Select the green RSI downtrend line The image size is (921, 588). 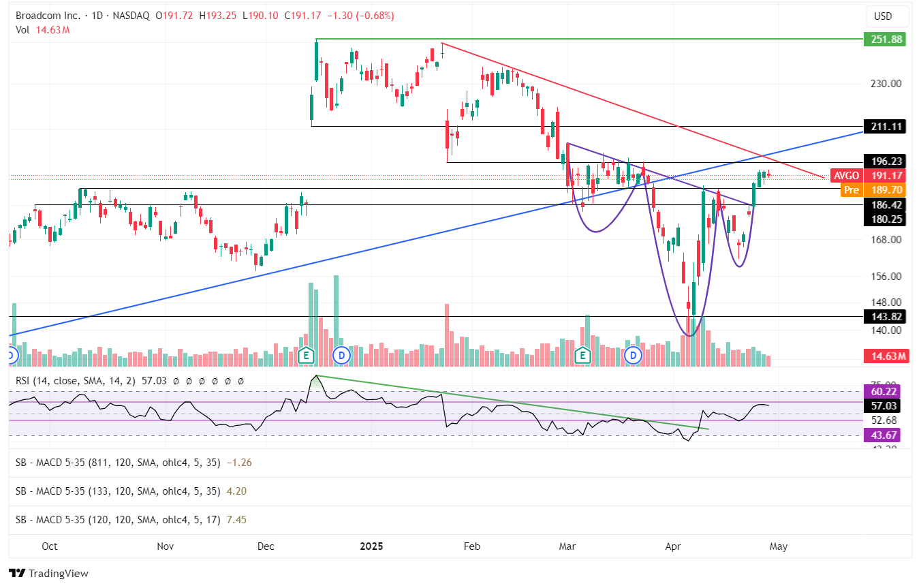(x=511, y=402)
